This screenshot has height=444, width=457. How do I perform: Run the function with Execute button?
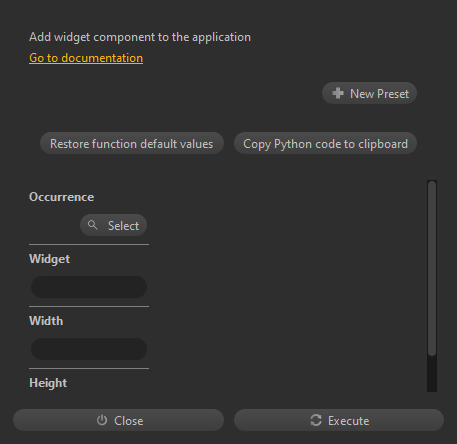click(x=339, y=420)
